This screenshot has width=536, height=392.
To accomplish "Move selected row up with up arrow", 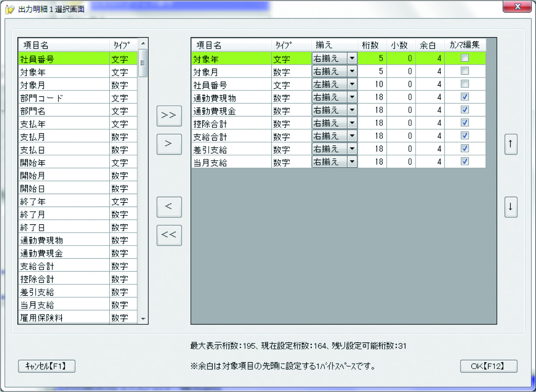I will click(x=511, y=144).
